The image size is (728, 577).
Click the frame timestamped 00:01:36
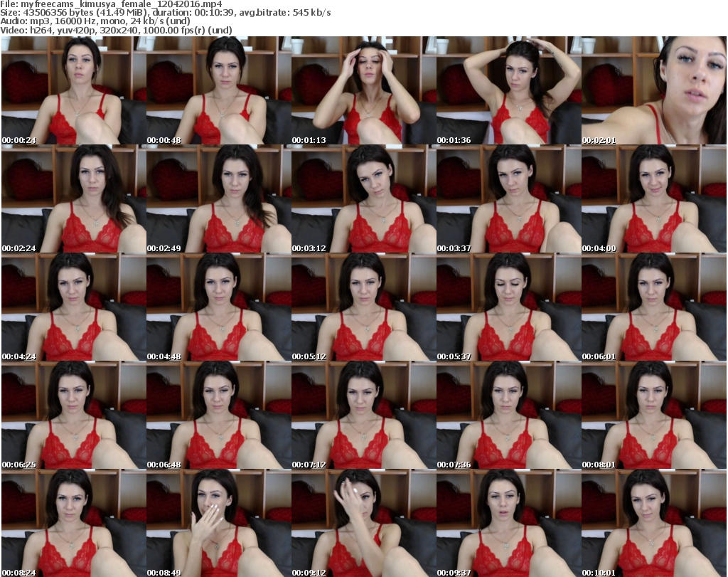[508, 91]
